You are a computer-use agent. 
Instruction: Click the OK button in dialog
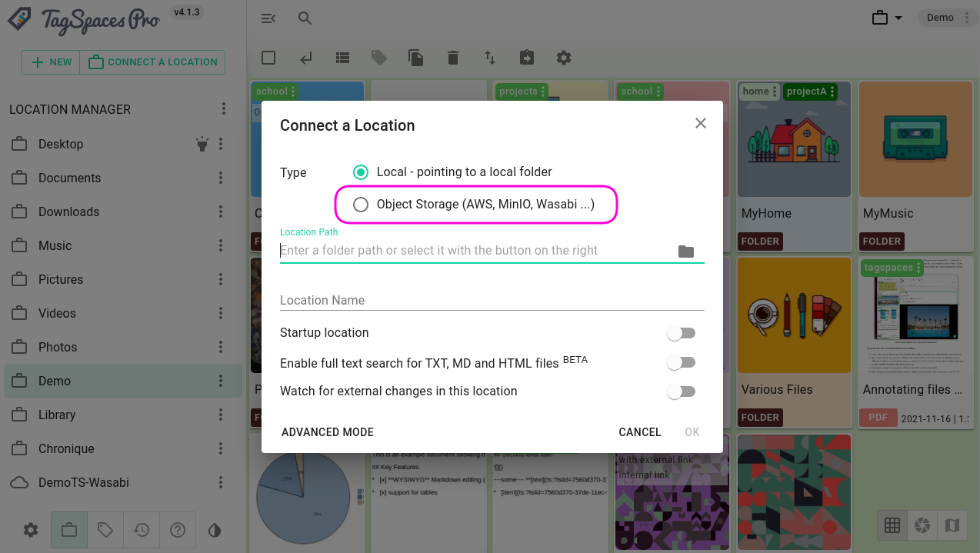click(x=692, y=432)
